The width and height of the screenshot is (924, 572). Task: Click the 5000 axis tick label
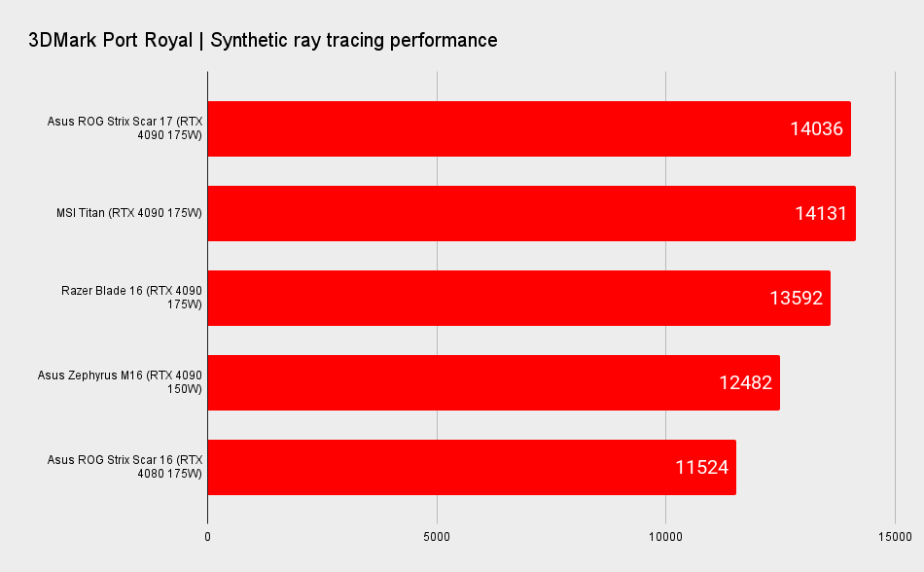[x=437, y=537]
